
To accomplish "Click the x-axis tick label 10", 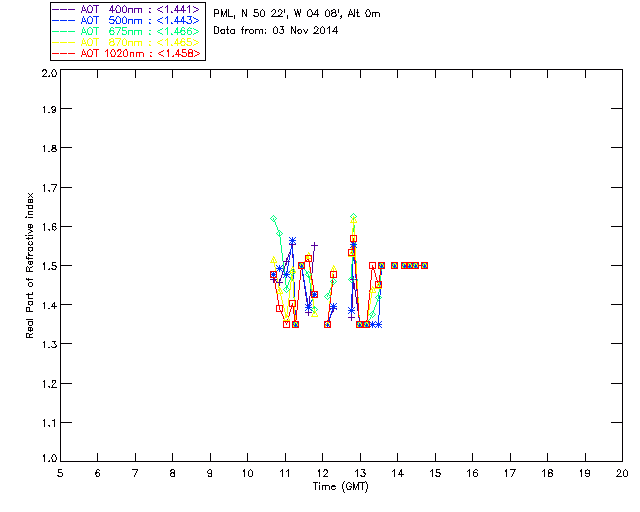I will [247, 473].
